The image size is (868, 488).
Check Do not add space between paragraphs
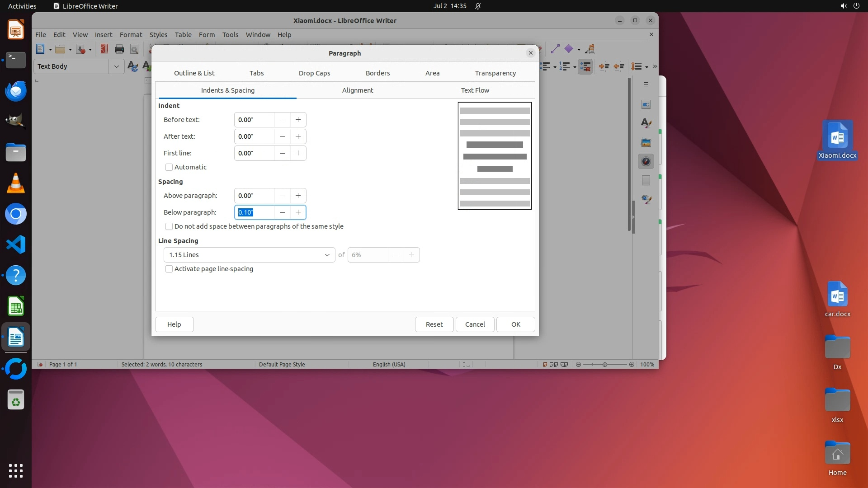pyautogui.click(x=169, y=226)
